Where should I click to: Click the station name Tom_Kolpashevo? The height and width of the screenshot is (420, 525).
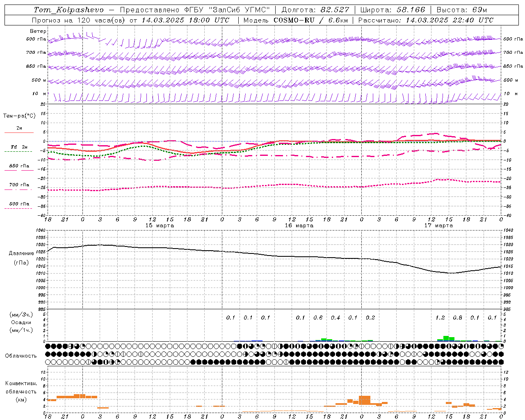click(x=68, y=10)
